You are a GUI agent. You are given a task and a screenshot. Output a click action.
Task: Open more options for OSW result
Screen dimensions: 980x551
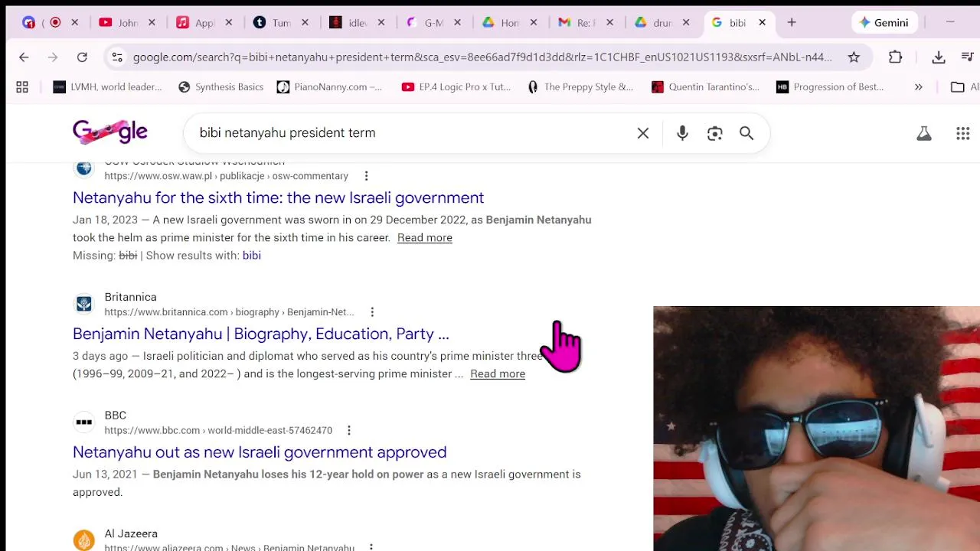[x=366, y=176]
